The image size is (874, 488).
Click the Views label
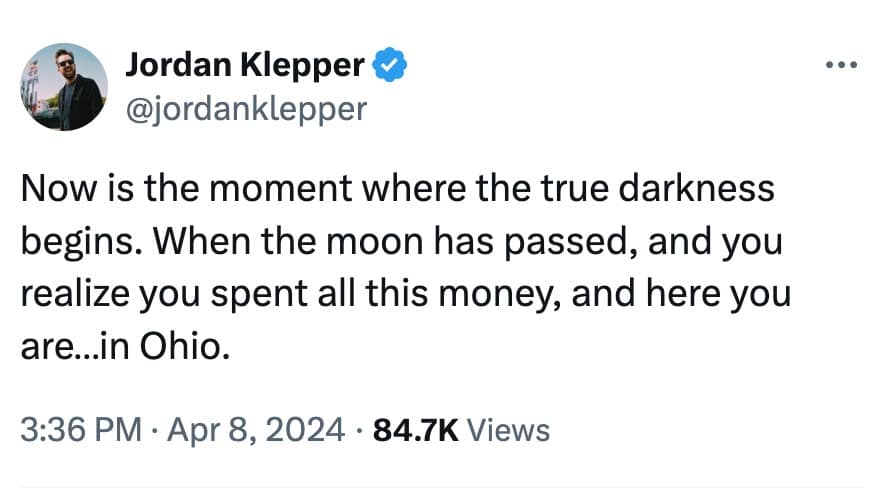point(509,430)
